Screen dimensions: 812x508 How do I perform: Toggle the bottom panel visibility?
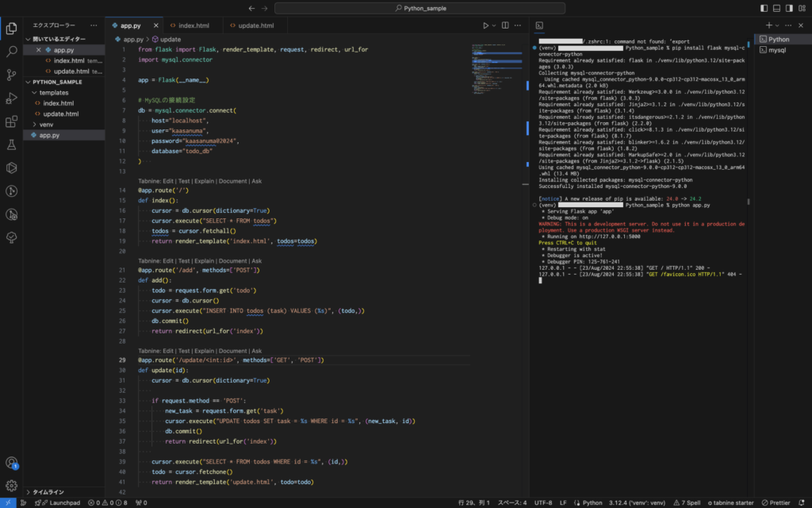[x=776, y=8]
